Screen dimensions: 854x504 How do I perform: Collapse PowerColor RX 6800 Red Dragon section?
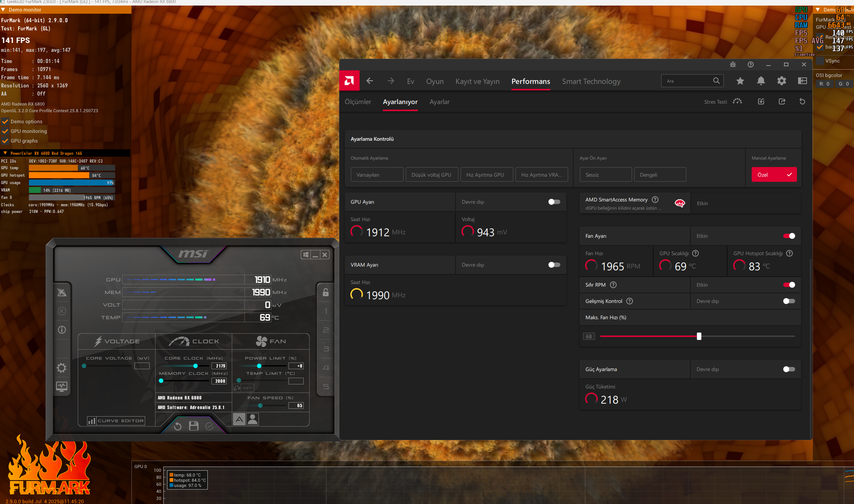point(5,153)
